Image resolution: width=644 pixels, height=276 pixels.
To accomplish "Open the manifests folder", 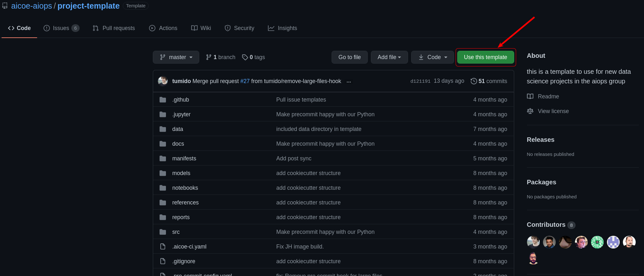I will 184,158.
